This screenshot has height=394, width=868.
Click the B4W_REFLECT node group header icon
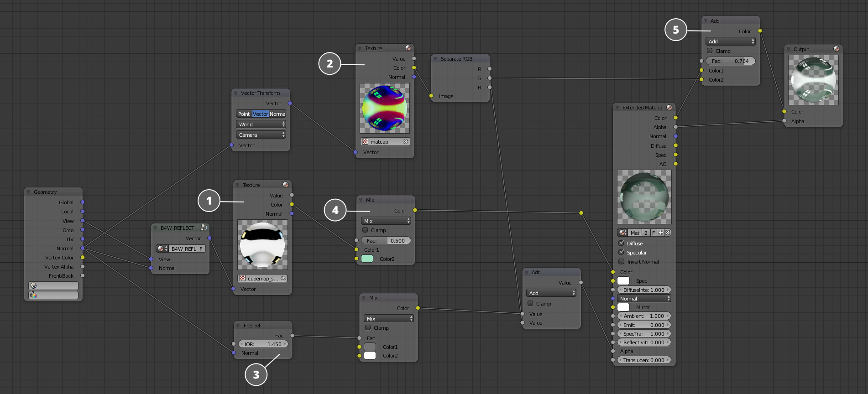(x=204, y=228)
